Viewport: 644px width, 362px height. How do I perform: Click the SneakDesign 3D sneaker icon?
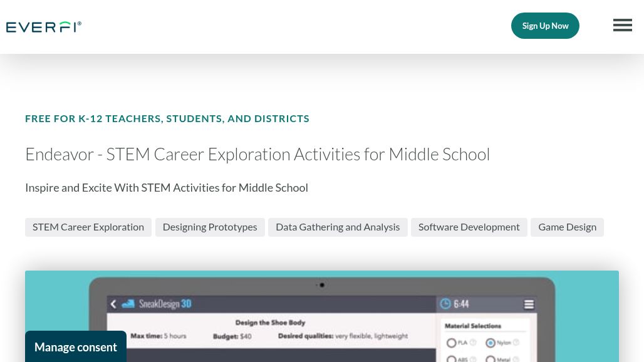pos(128,304)
